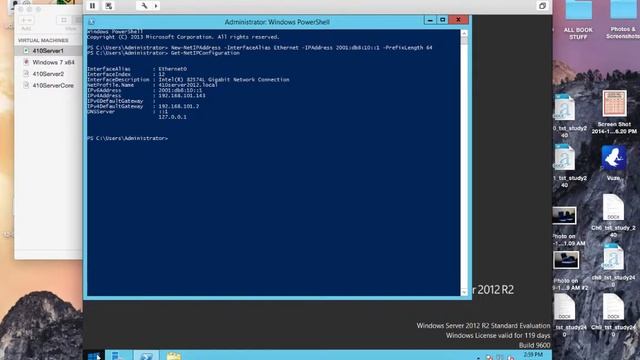Click the VIRTUAL MACHINES sidebar heading
Image resolution: width=640 pixels, height=360 pixels.
[43, 40]
